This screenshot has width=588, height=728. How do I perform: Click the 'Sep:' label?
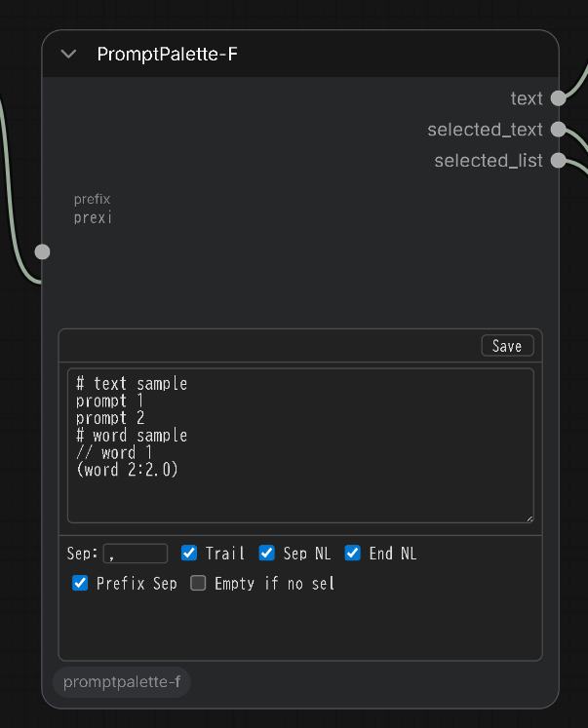pos(82,554)
